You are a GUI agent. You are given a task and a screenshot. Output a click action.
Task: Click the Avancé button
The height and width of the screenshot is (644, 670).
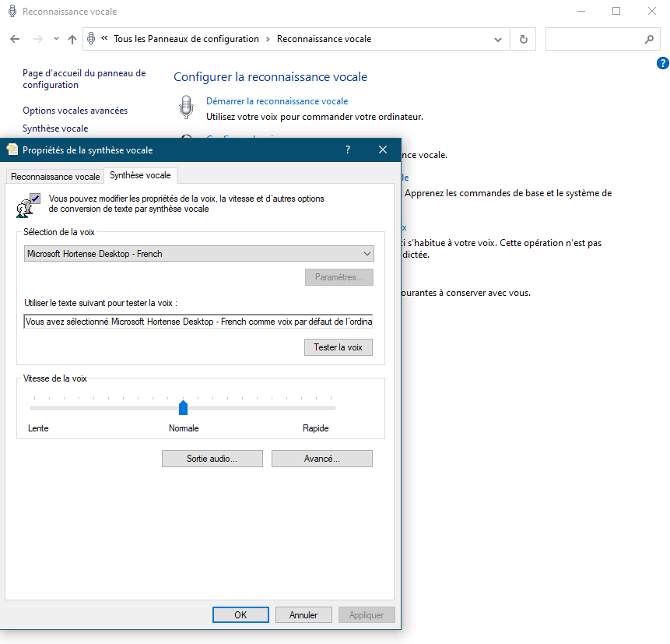pos(322,459)
